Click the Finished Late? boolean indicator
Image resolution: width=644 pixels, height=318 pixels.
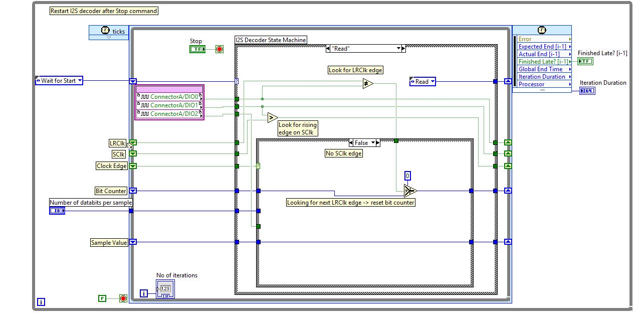[585, 61]
